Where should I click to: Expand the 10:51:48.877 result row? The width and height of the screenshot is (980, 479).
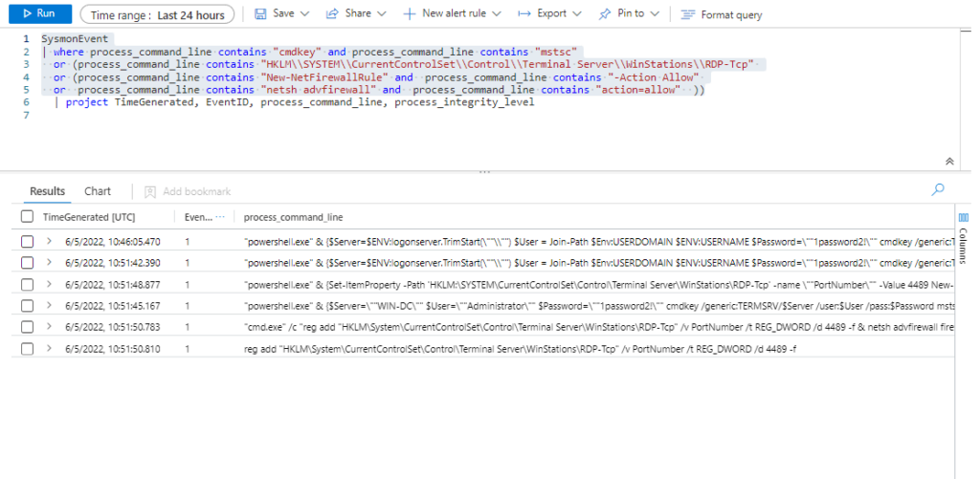click(50, 285)
